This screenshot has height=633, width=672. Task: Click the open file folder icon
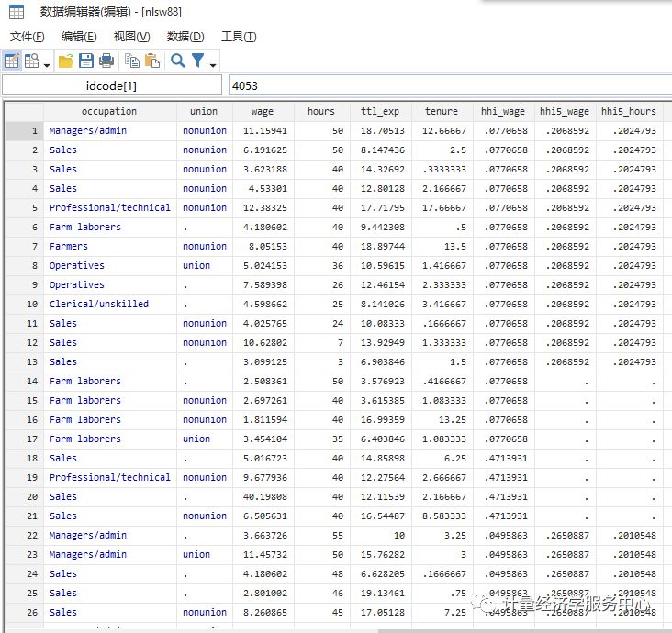(x=66, y=61)
